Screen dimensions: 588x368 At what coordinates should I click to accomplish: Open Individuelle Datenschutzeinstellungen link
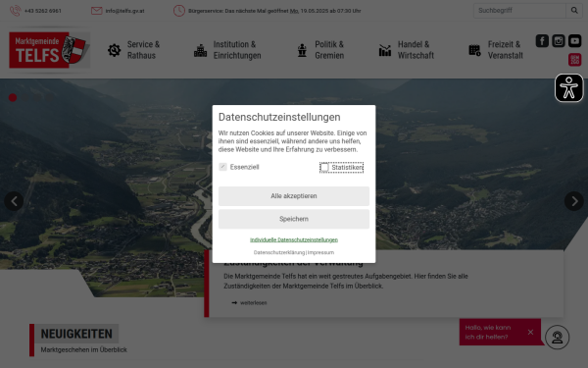click(x=294, y=239)
